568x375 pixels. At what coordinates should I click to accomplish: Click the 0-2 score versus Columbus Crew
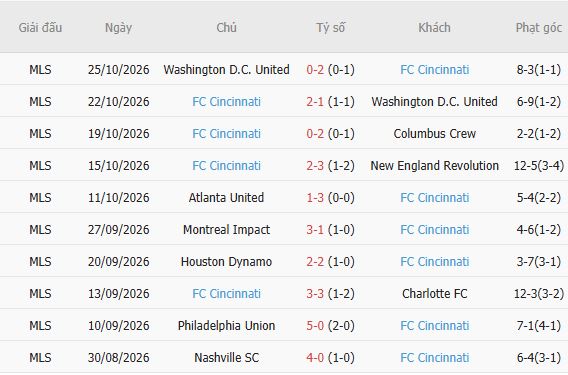pyautogui.click(x=315, y=134)
